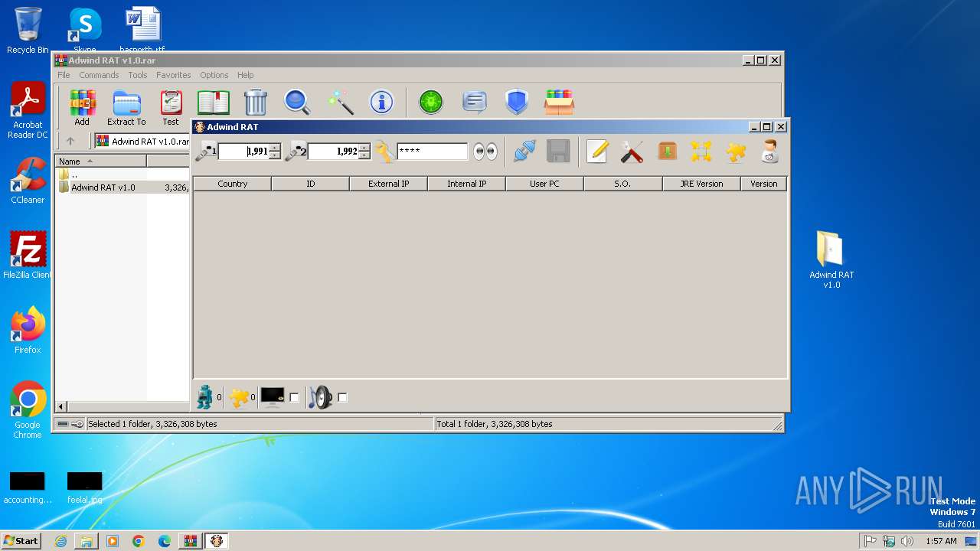Open the File menu in WinRAR
The image size is (980, 551).
click(x=64, y=75)
